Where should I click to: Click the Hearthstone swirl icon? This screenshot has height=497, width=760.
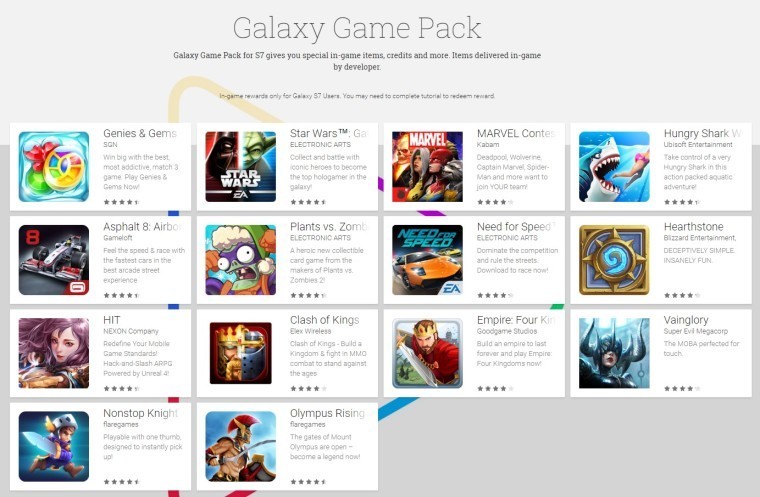pyautogui.click(x=614, y=259)
